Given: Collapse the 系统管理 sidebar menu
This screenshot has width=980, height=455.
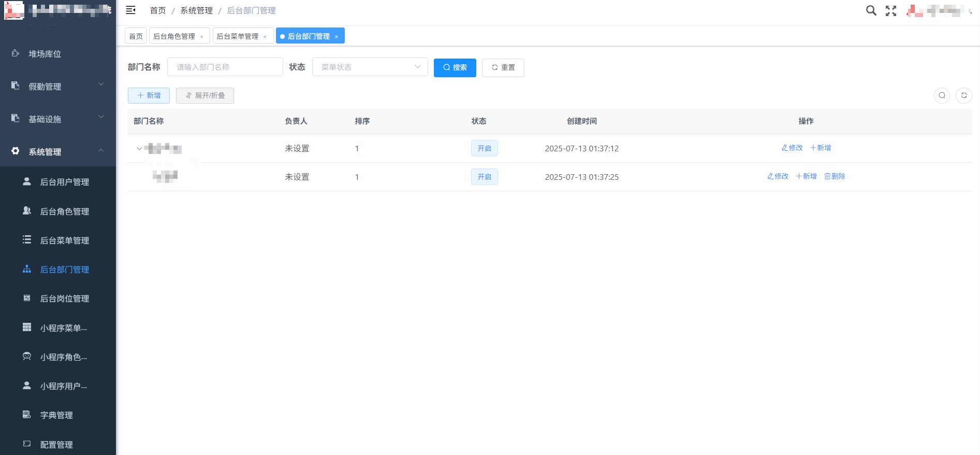Looking at the screenshot, I should 101,150.
